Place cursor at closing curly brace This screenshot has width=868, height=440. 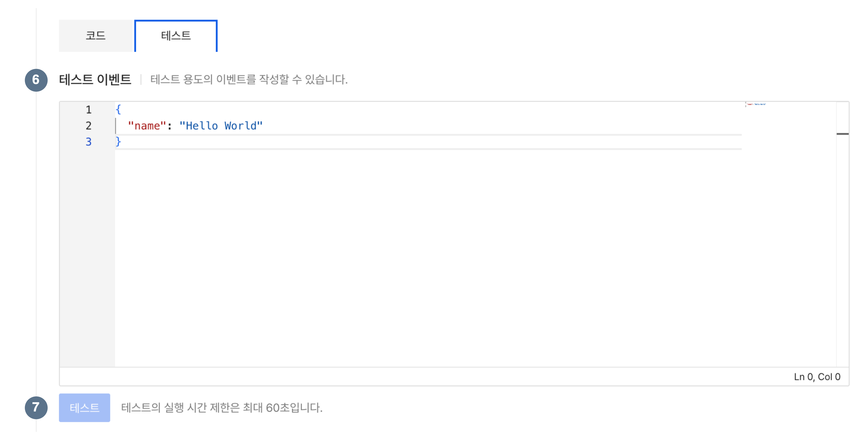[118, 142]
